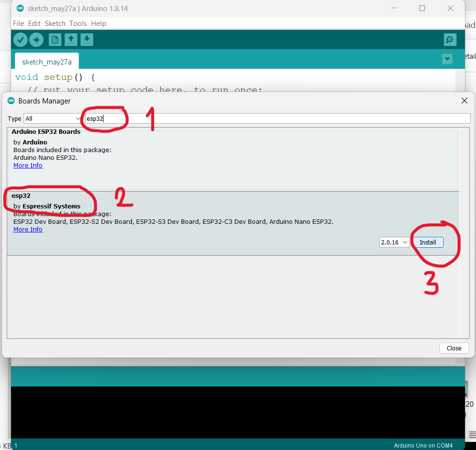476x450 pixels.
Task: Click the Arduino logo in main window title
Action: [20, 9]
